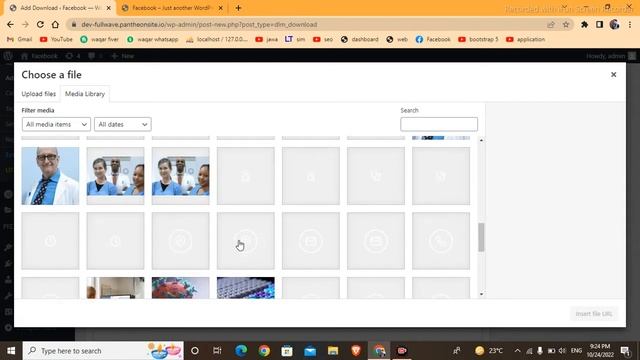Viewport: 640px width, 360px height.
Task: Open the Mail app on the taskbar
Action: (310, 351)
